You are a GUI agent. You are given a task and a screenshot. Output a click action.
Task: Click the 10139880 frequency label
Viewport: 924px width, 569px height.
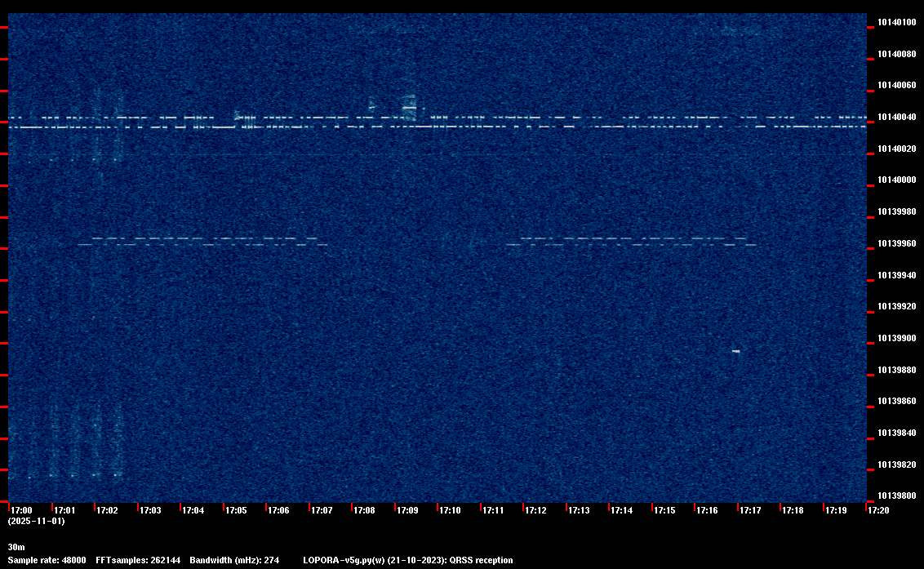coord(897,371)
